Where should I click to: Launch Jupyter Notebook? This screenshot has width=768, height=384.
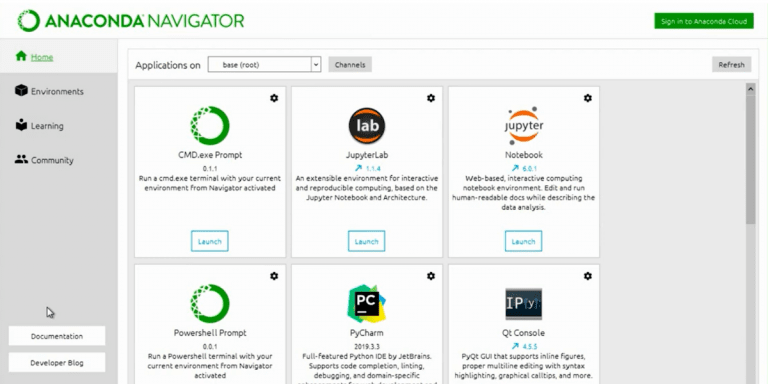523,241
